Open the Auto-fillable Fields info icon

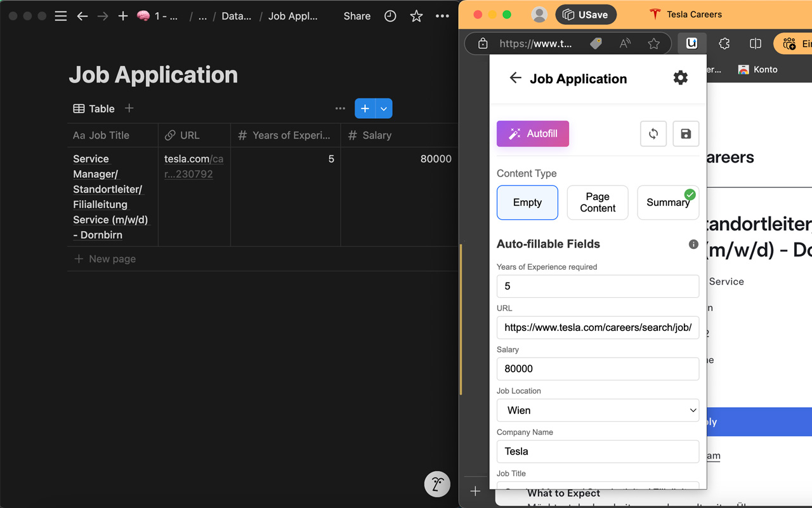coord(693,244)
